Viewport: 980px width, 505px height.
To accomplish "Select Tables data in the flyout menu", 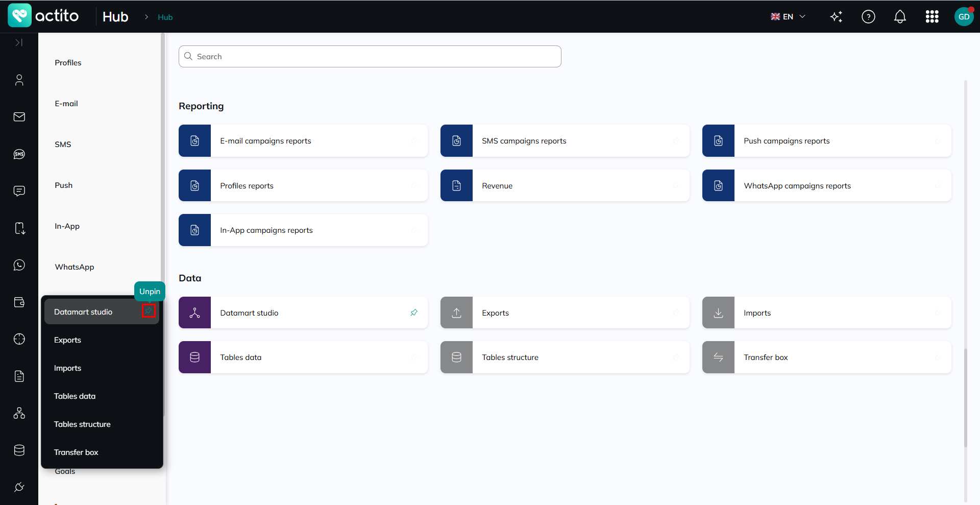I will [x=102, y=396].
